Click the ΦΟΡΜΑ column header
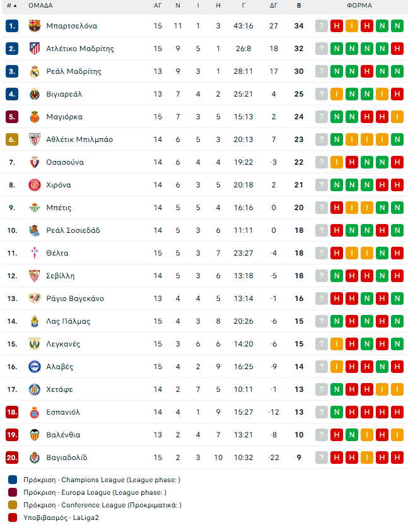The height and width of the screenshot is (532, 408). 359,6
